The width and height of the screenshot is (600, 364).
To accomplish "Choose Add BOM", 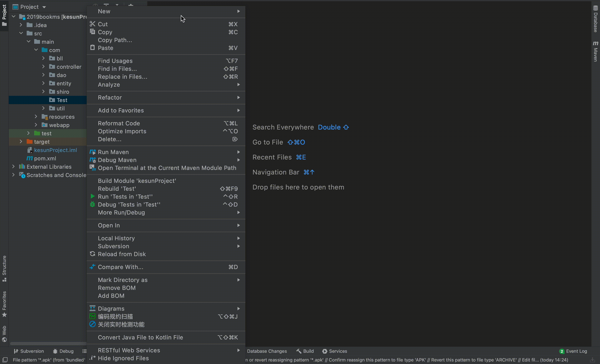I will pos(166,296).
